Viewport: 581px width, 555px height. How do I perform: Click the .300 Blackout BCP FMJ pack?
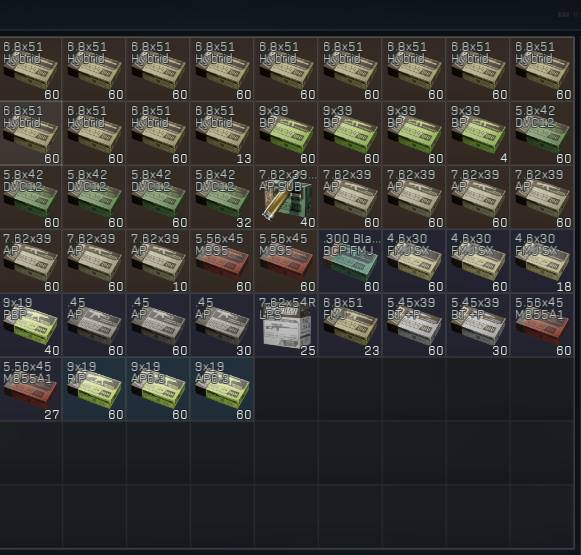pyautogui.click(x=350, y=262)
